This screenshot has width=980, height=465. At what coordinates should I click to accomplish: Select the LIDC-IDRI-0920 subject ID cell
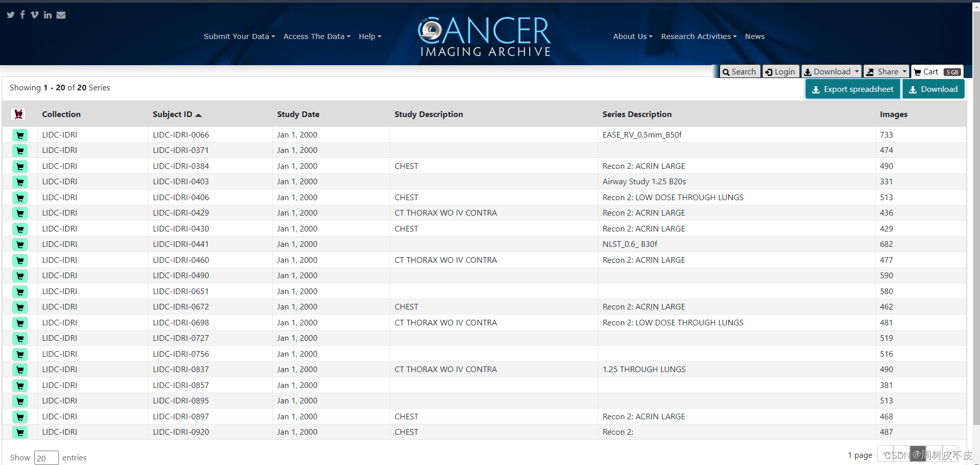181,432
